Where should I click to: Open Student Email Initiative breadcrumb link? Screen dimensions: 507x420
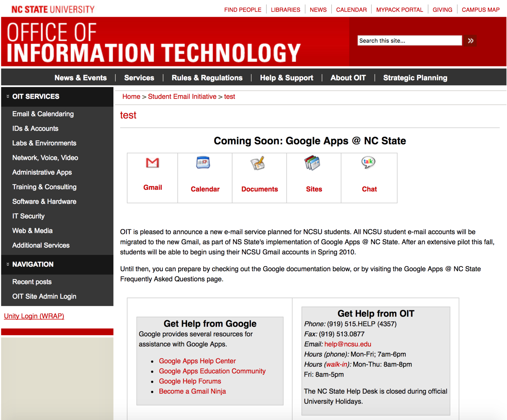(x=182, y=97)
